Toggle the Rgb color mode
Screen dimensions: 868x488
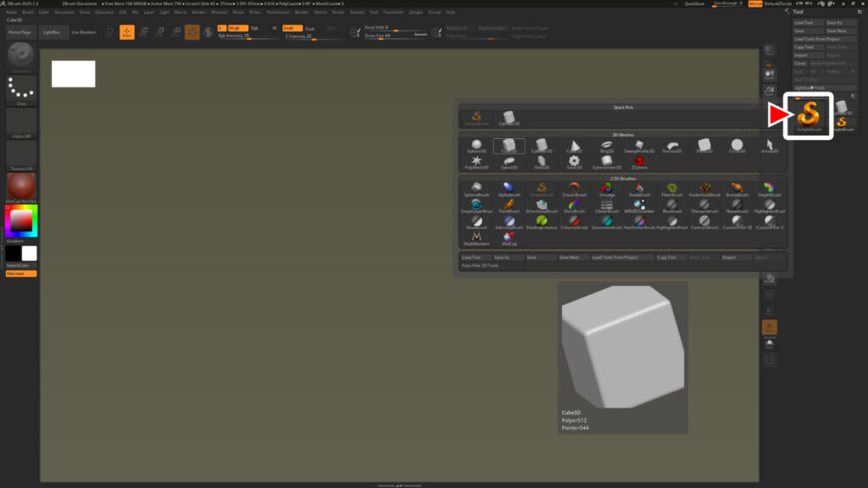[x=255, y=28]
